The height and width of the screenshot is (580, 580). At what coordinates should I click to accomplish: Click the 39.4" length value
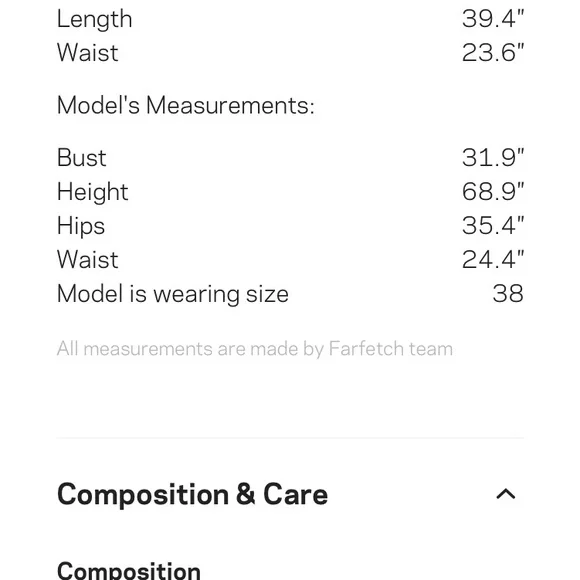pos(493,18)
